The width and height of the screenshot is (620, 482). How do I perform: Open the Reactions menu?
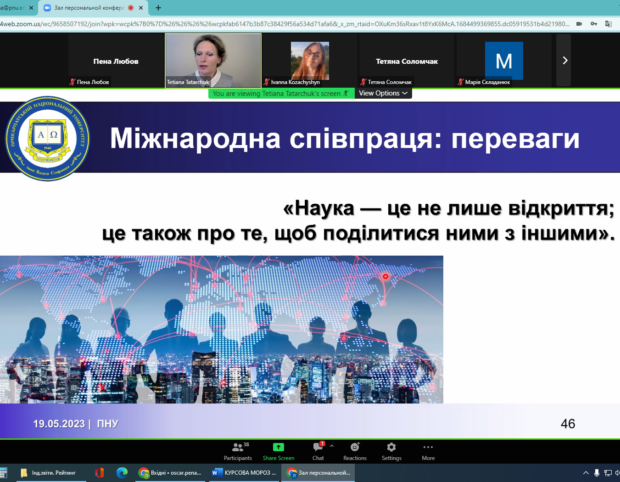click(355, 452)
